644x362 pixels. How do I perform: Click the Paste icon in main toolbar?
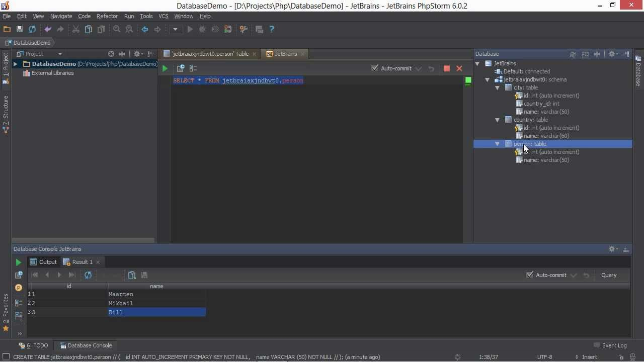tap(101, 30)
